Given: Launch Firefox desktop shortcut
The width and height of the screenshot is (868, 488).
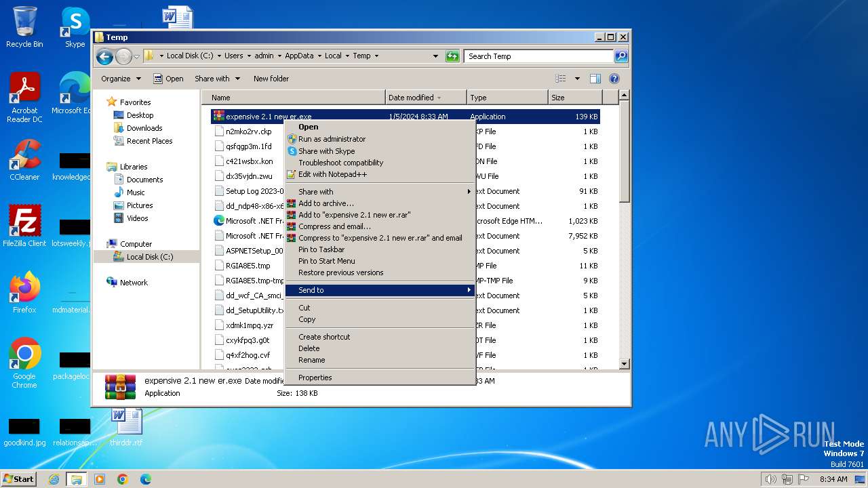Looking at the screenshot, I should pyautogui.click(x=24, y=292).
